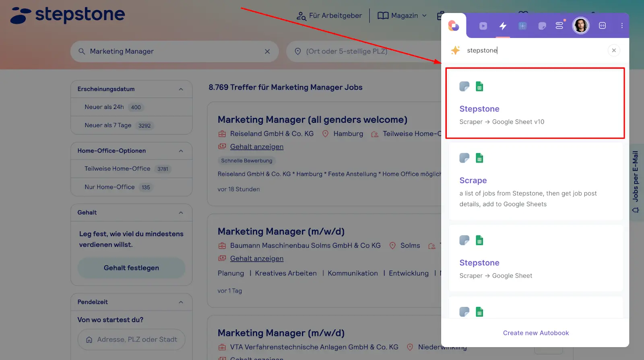The image size is (644, 360).
Task: Click the code brackets icon in extension toolbar
Action: point(602,25)
